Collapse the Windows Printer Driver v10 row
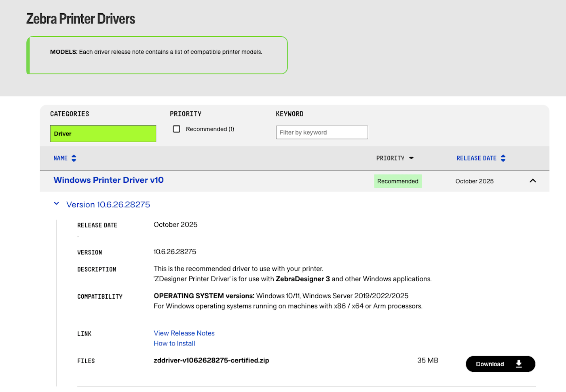Image resolution: width=566 pixels, height=392 pixels. (x=533, y=181)
